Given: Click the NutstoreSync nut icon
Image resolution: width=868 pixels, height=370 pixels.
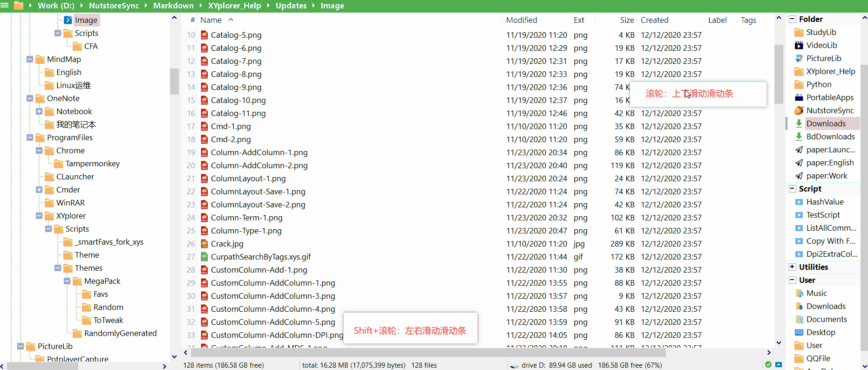Looking at the screenshot, I should pos(799,110).
